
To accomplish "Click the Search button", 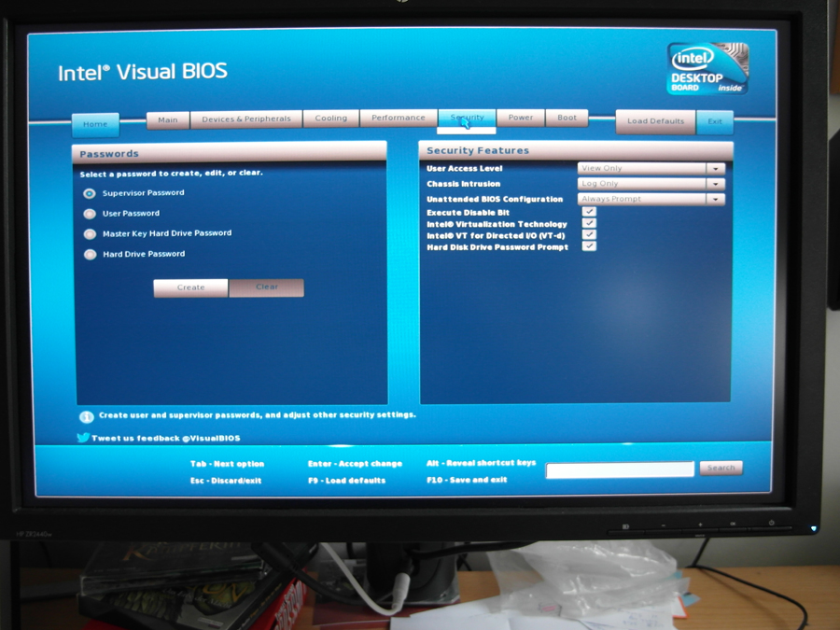I will pos(721,469).
